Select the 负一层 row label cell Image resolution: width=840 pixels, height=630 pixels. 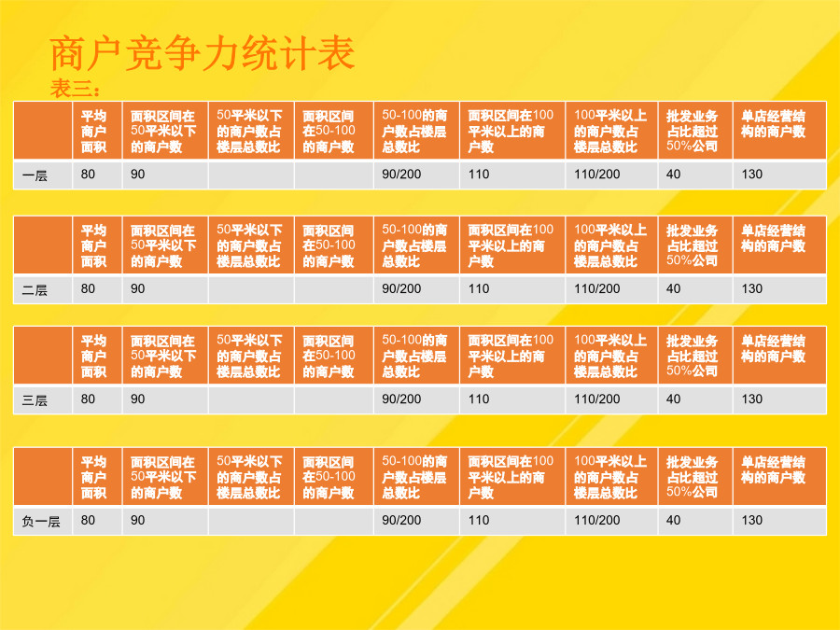(x=40, y=521)
